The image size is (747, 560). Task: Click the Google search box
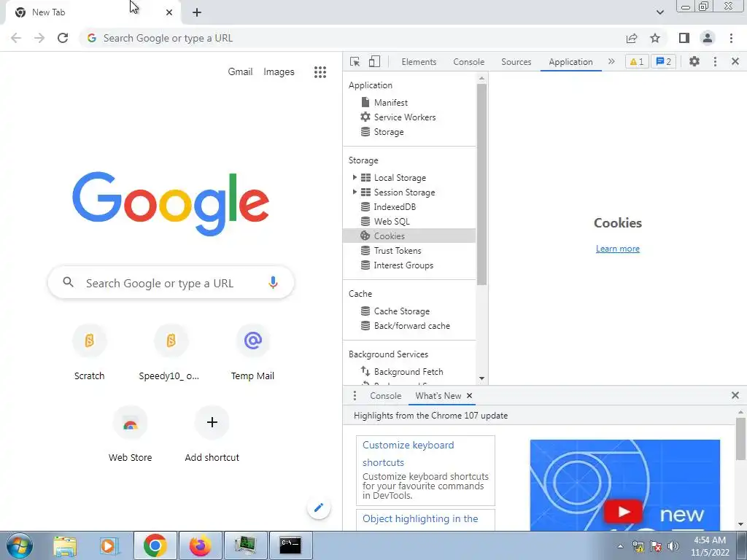[171, 283]
